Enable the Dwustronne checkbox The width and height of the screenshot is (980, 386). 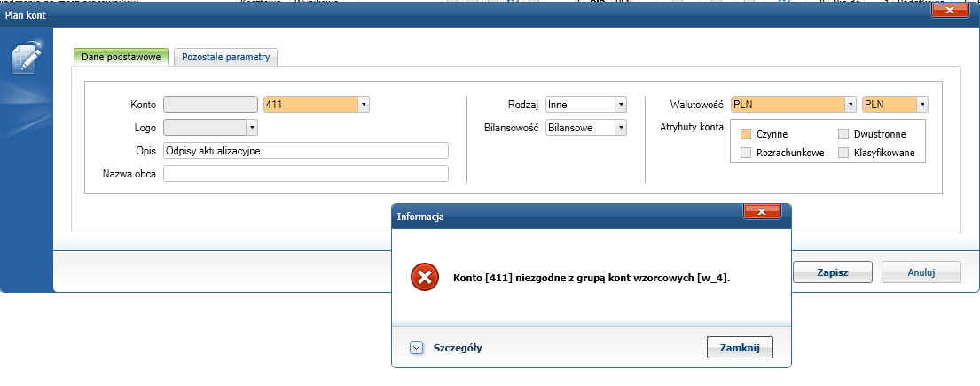pyautogui.click(x=843, y=134)
